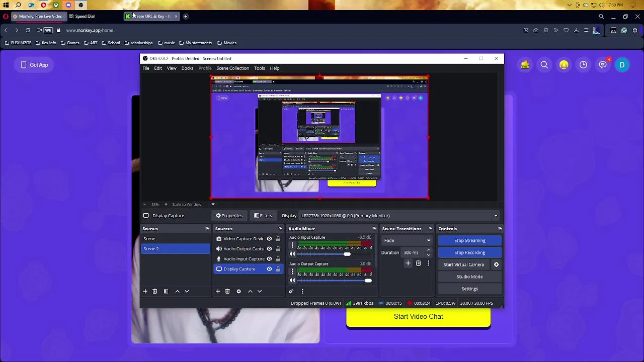The width and height of the screenshot is (644, 362).
Task: Open OBS Settings button
Action: pos(469,289)
